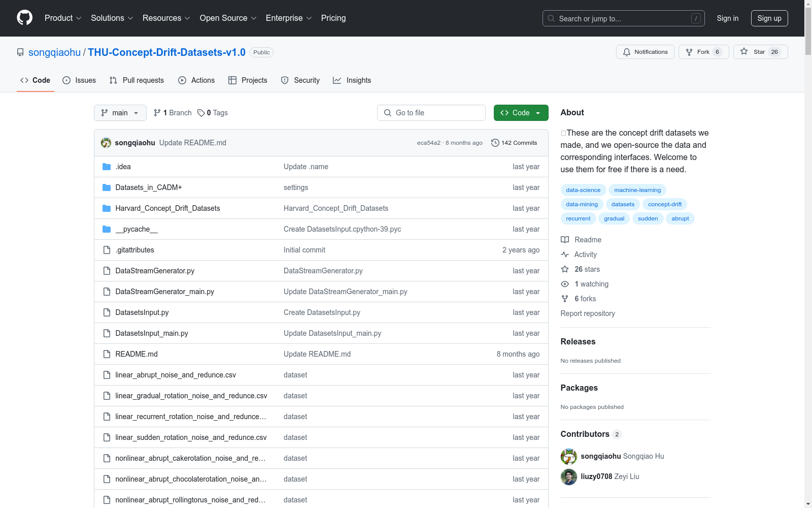Screen dimensions: 812x508
Task: Click the Go to file search box
Action: pyautogui.click(x=431, y=113)
